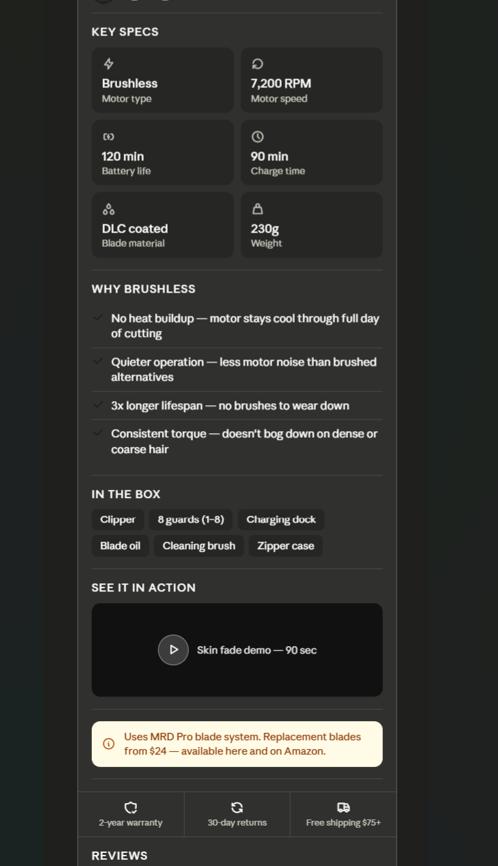Click the info icon in the blade notice
Screen dimensions: 498x866
(x=109, y=744)
